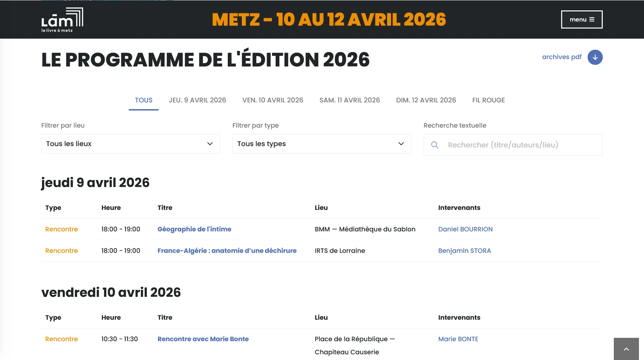Select the FIL ROUGE tab
The image size is (644, 360).
[488, 100]
